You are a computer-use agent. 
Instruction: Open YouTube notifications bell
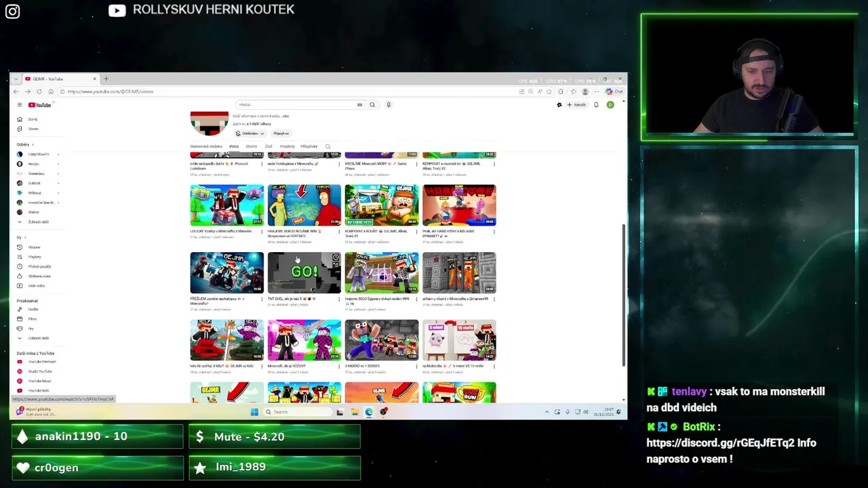[596, 105]
